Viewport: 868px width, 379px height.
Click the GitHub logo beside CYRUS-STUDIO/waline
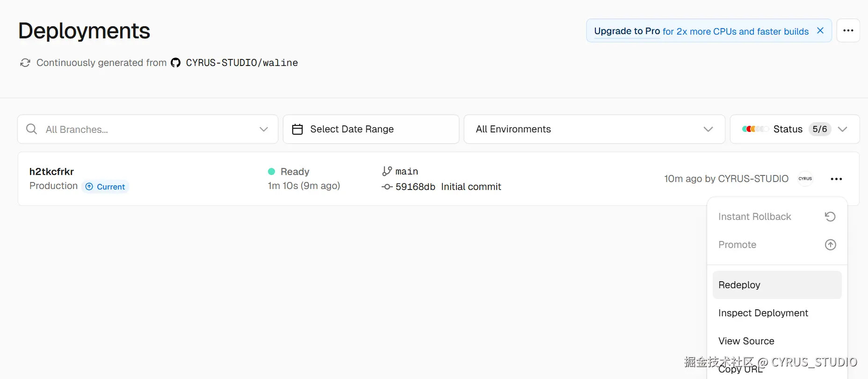click(x=175, y=63)
